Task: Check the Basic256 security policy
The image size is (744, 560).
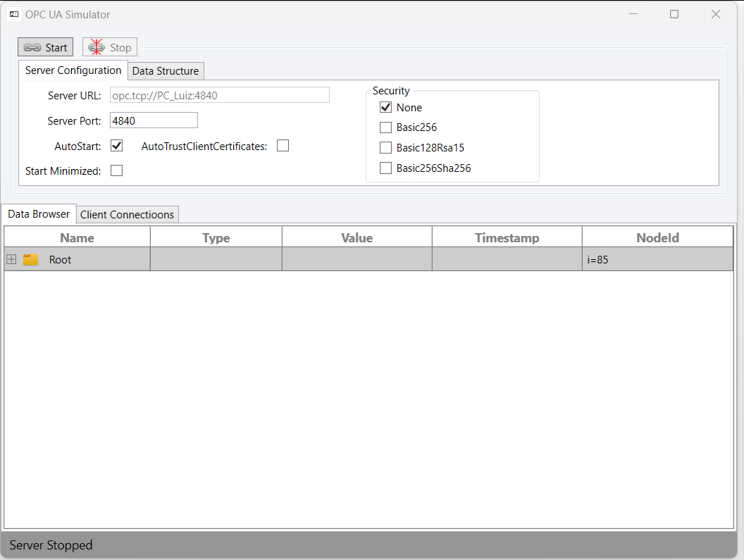Action: [385, 127]
